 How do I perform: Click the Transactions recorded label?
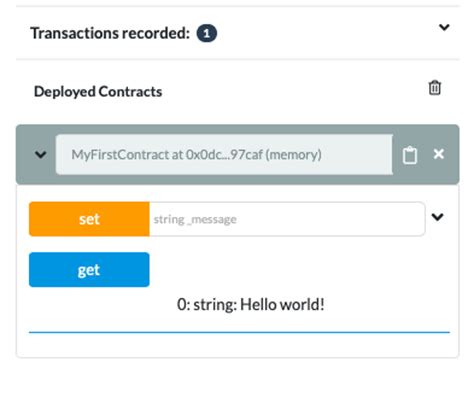point(110,33)
